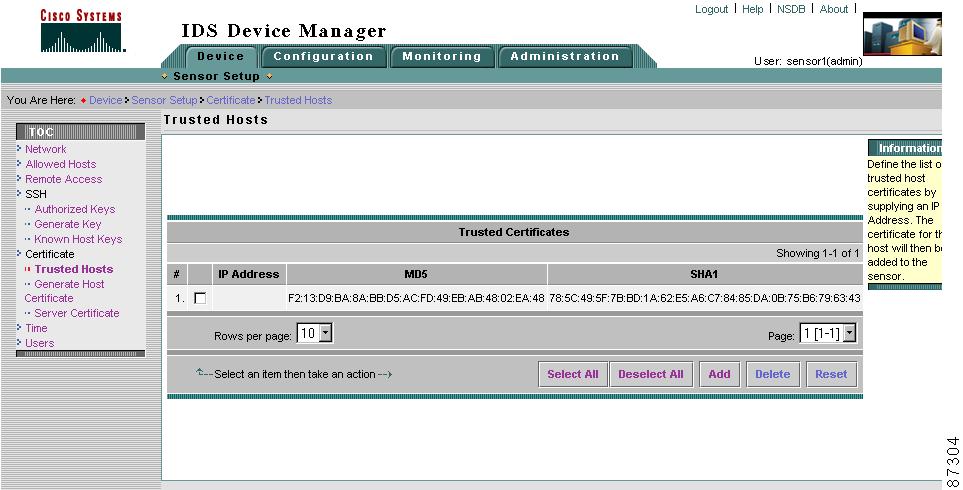
Task: Open the NSDB link
Action: point(791,9)
